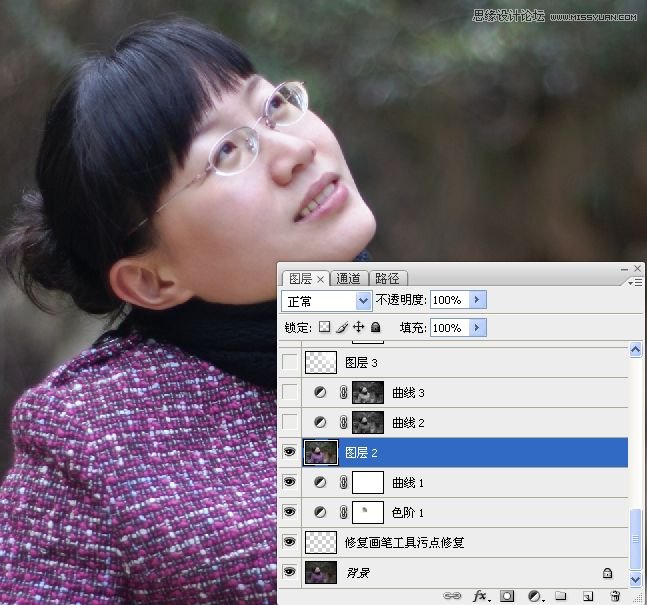Screen dimensions: 647x605
Task: Create new fill or adjustment layer
Action: tap(535, 596)
